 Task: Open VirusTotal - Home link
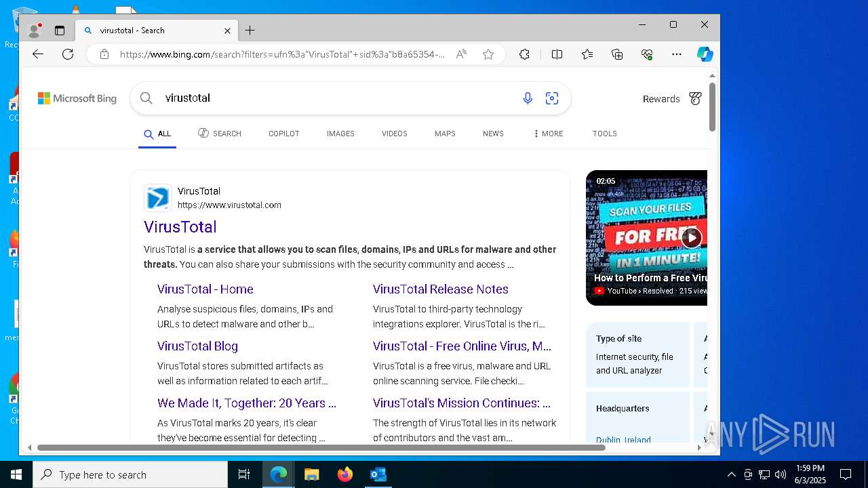205,289
